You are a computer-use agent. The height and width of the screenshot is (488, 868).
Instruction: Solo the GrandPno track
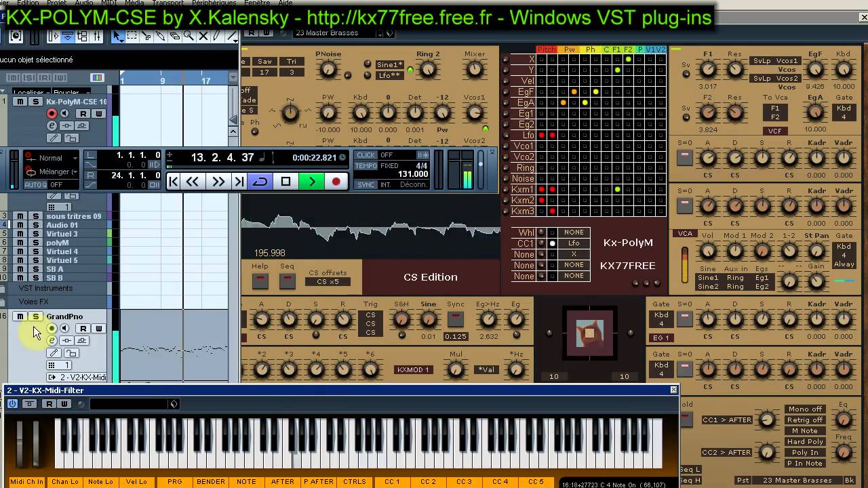pyautogui.click(x=35, y=317)
